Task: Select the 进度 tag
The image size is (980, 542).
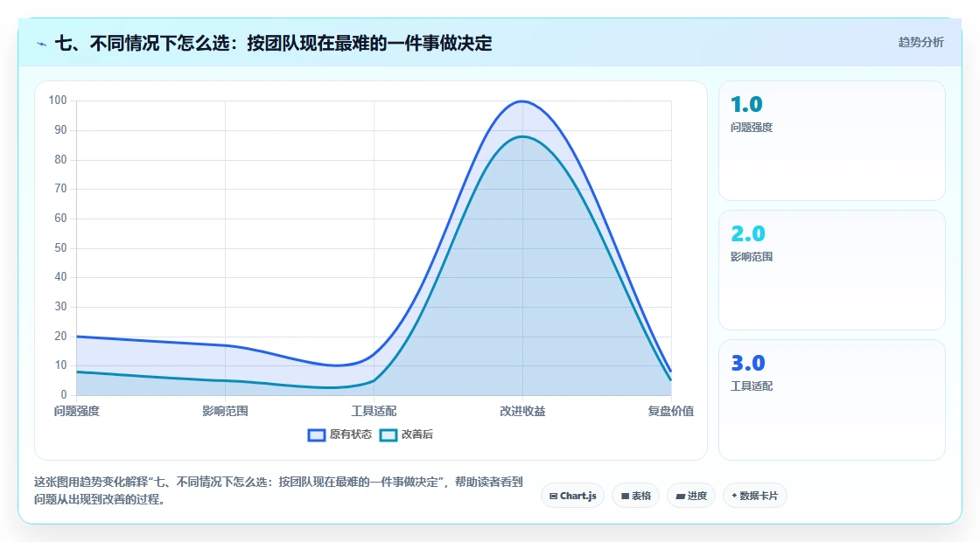Action: [x=691, y=496]
